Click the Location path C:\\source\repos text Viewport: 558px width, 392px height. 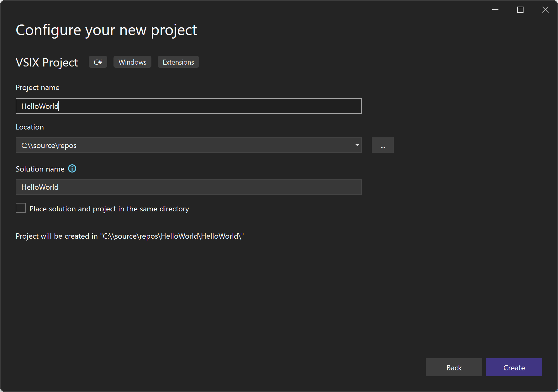(49, 146)
